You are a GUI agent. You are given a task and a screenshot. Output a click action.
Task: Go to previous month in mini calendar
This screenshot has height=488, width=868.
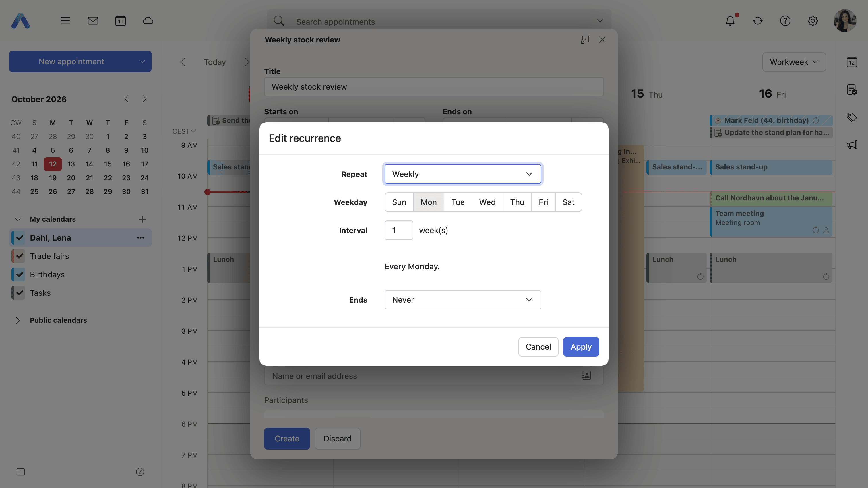126,99
